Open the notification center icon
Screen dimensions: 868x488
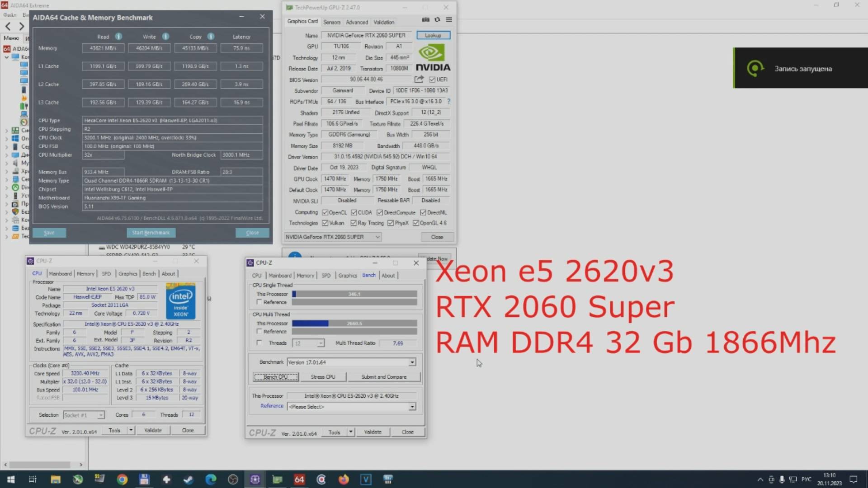coord(854,479)
